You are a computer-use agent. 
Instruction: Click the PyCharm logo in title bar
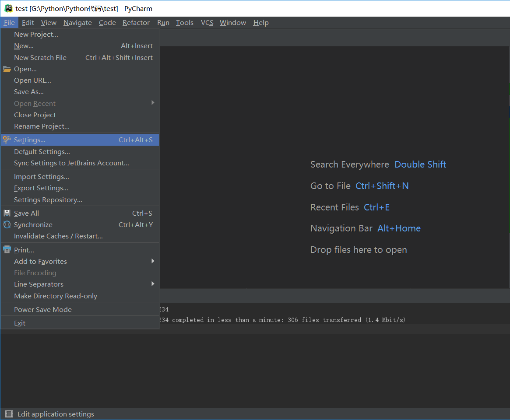(8, 8)
